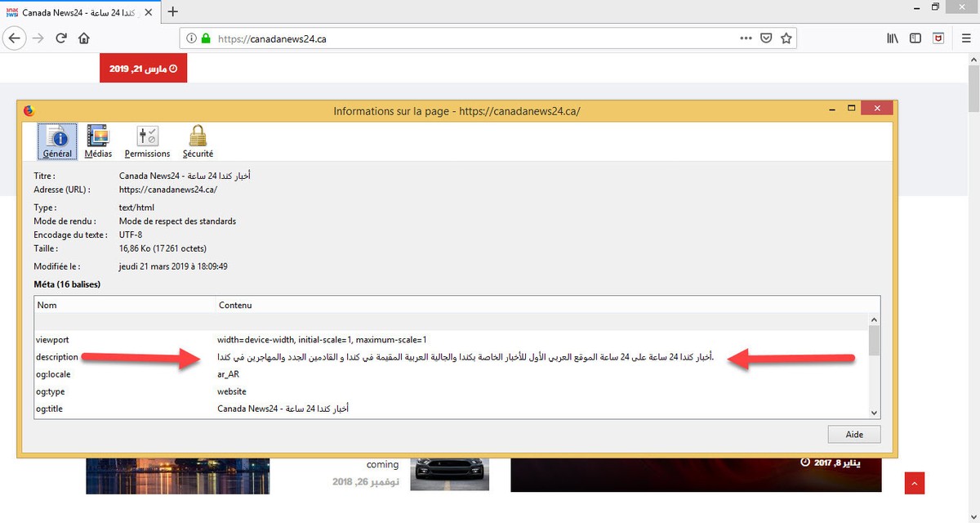The height and width of the screenshot is (523, 980).
Task: Maximize the page info dialog
Action: point(851,109)
